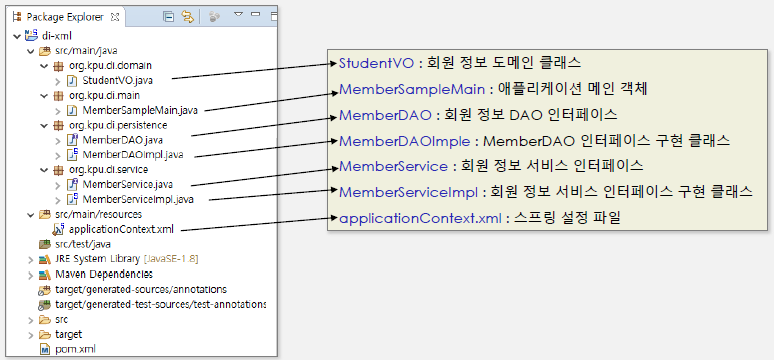Select pom.xml in the tree

(x=76, y=349)
